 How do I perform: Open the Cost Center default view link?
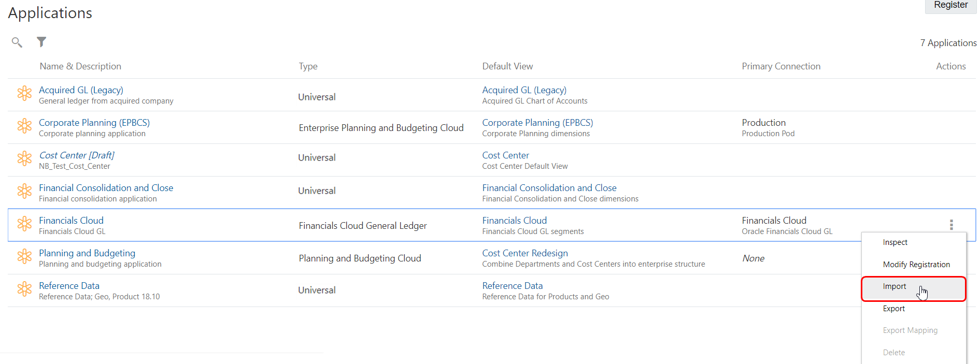point(505,155)
